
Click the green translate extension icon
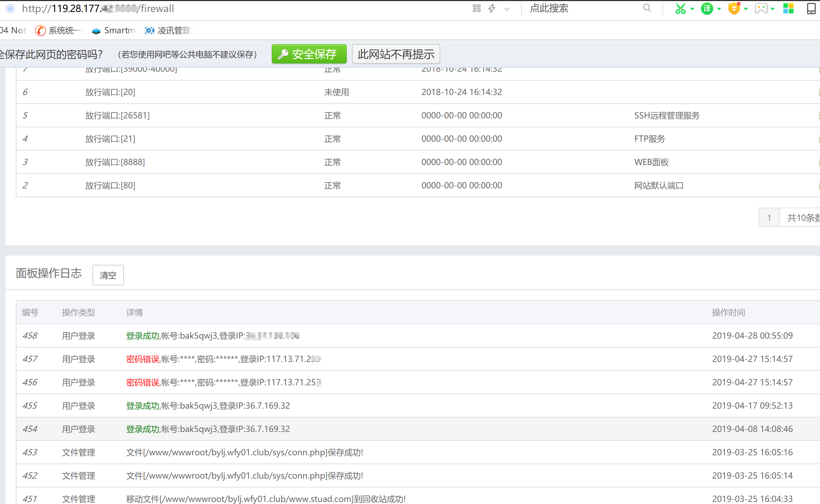(707, 9)
